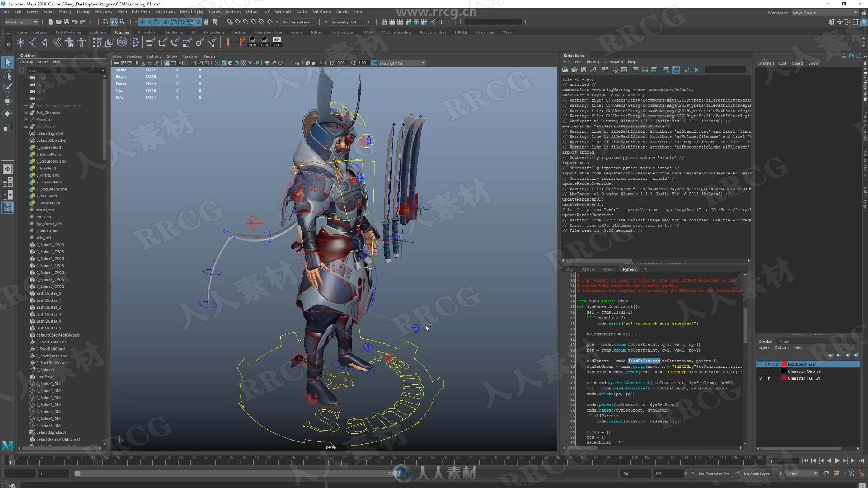
Task: Toggle visibility of Character_Full_Lyr layer
Action: [761, 378]
